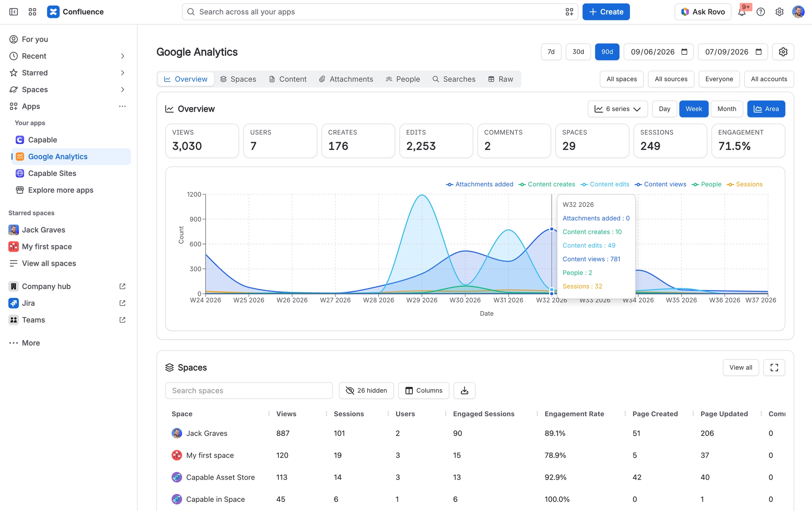Open Jira external link icon
This screenshot has height=511, width=812.
(x=123, y=303)
